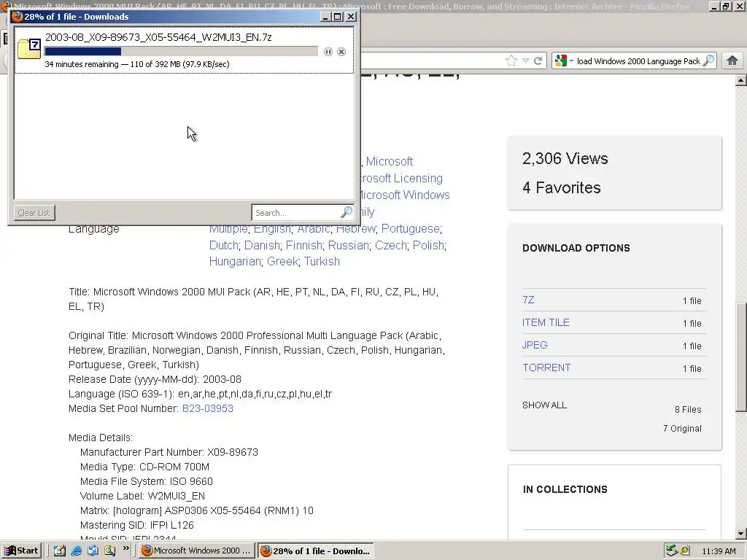Click the vertical scrollbar thumb
Viewport: 747px width, 560px height.
click(x=741, y=357)
